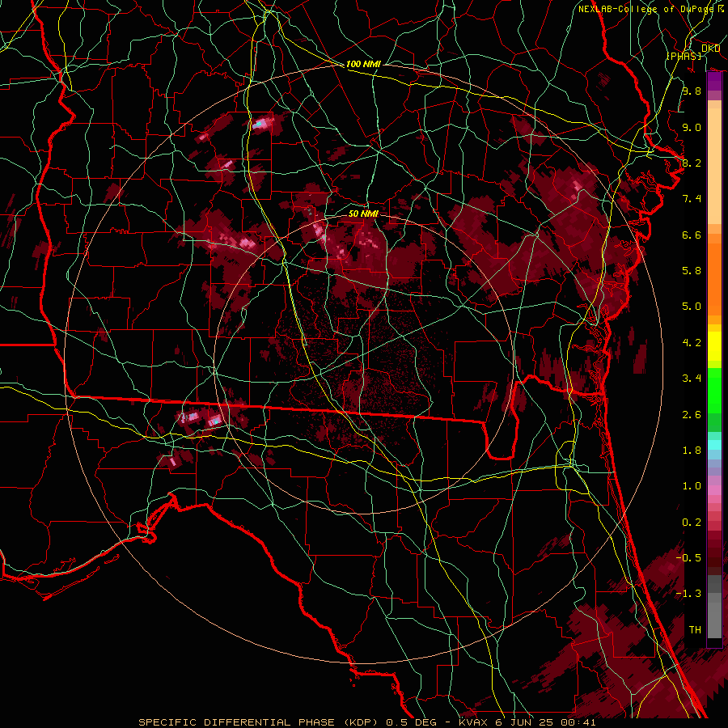Click the Specific Differential Phase KVAX caption

click(x=366, y=722)
